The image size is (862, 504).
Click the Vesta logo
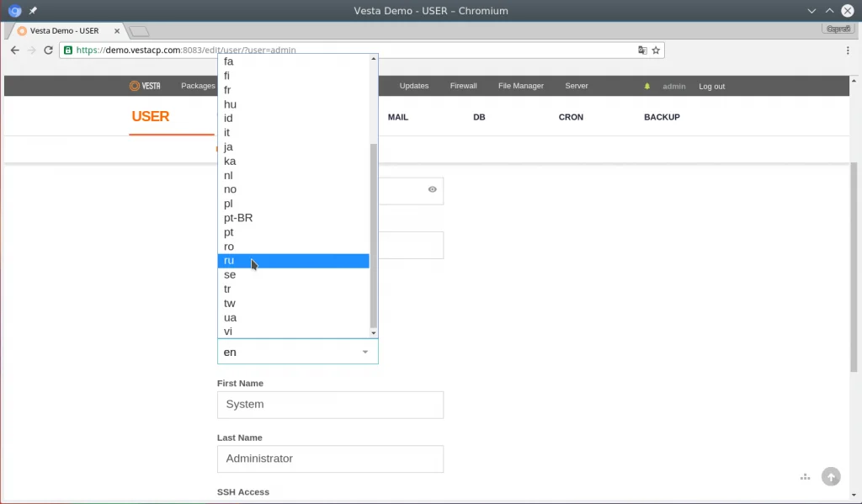tap(145, 86)
